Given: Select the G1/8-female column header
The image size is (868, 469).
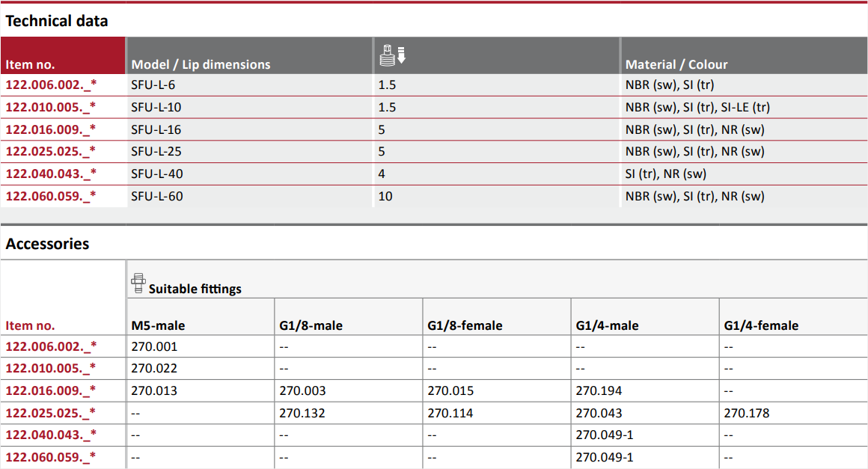Looking at the screenshot, I should (x=465, y=325).
